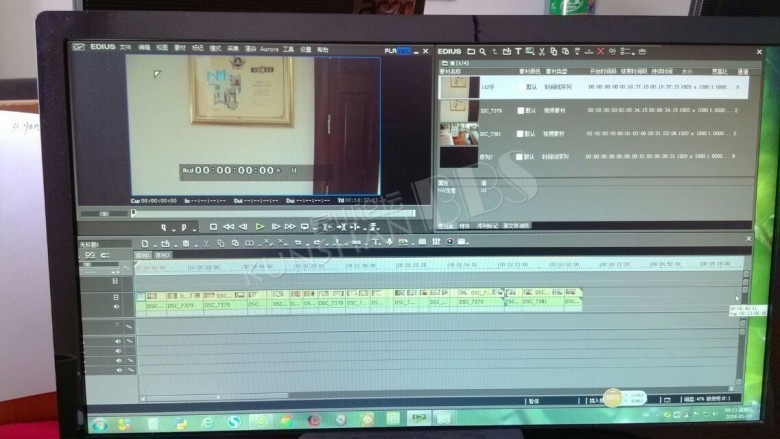Open the Aurora menu in the menu bar

(x=269, y=49)
